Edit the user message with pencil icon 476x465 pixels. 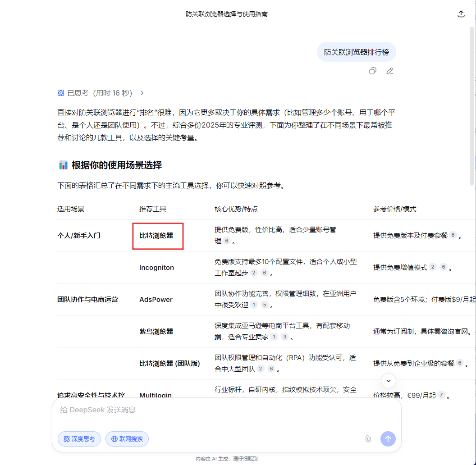(x=390, y=71)
